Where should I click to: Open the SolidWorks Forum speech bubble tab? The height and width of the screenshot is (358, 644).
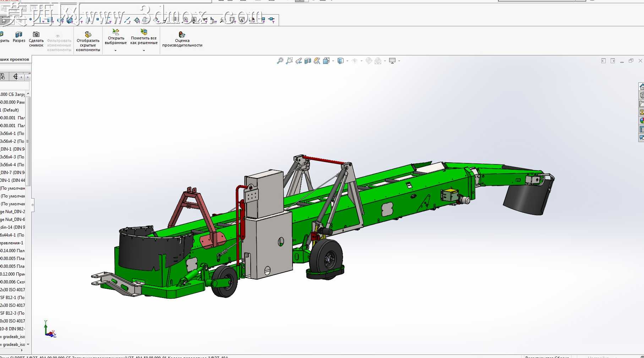click(642, 138)
